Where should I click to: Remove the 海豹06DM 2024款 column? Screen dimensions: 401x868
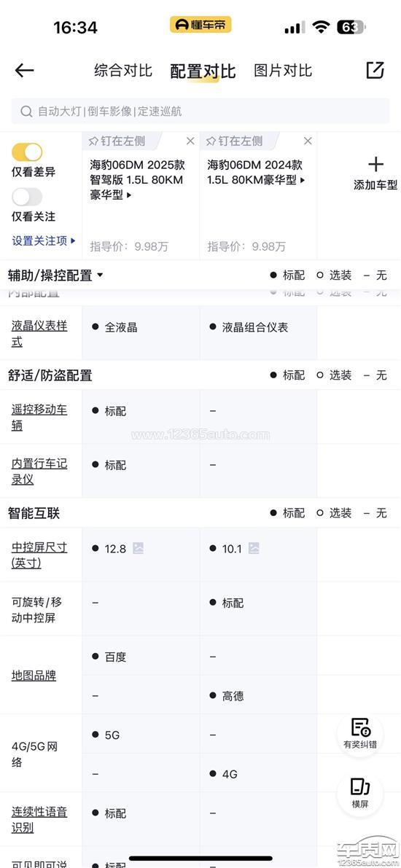[308, 141]
